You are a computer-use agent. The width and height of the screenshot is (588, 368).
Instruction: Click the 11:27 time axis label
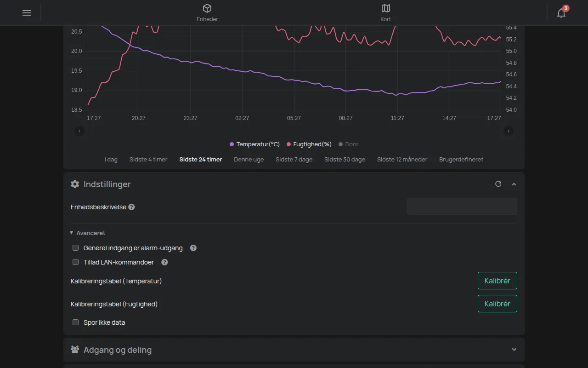pos(397,118)
